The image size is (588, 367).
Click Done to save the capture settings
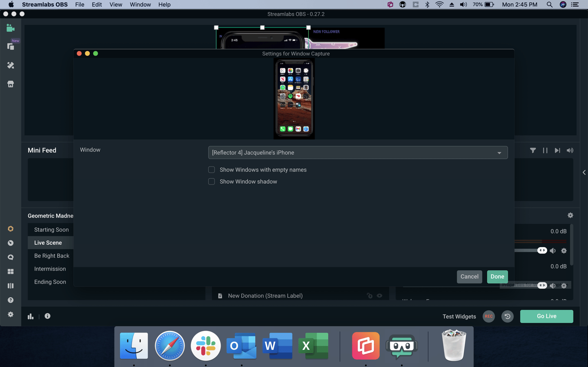pos(497,277)
